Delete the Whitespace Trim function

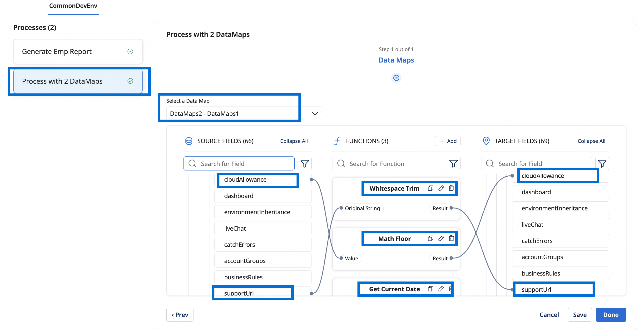pos(451,188)
